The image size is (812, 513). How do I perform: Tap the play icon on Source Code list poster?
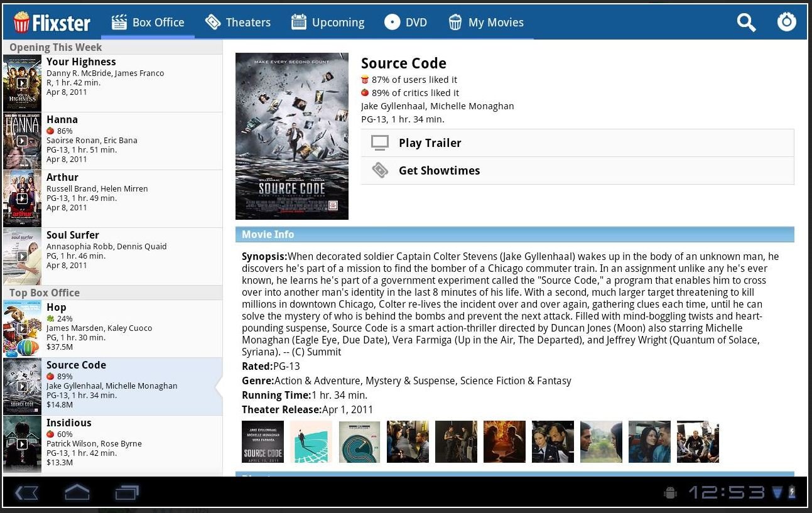(x=22, y=386)
